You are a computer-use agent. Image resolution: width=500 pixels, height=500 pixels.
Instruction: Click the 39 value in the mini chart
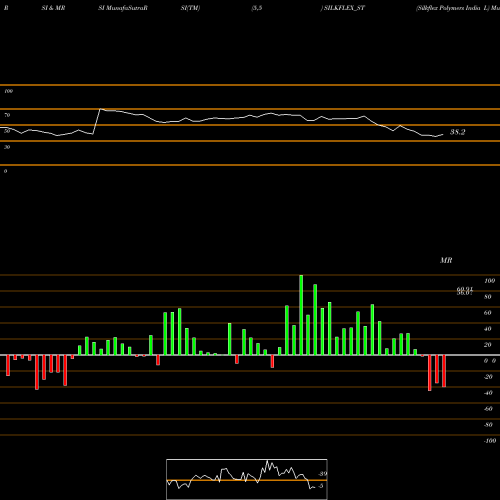(x=323, y=474)
